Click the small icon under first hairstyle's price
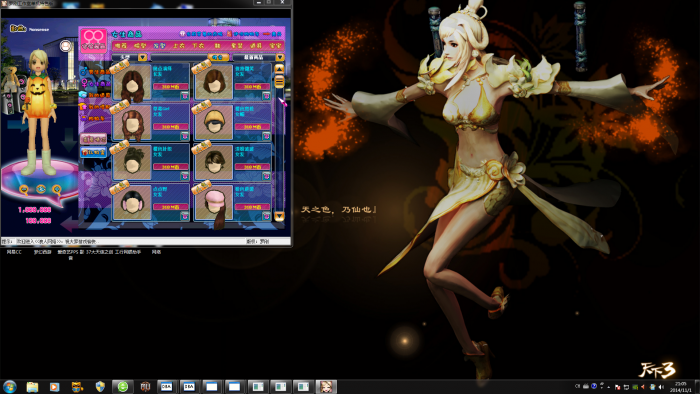The image size is (700, 394). tap(184, 95)
